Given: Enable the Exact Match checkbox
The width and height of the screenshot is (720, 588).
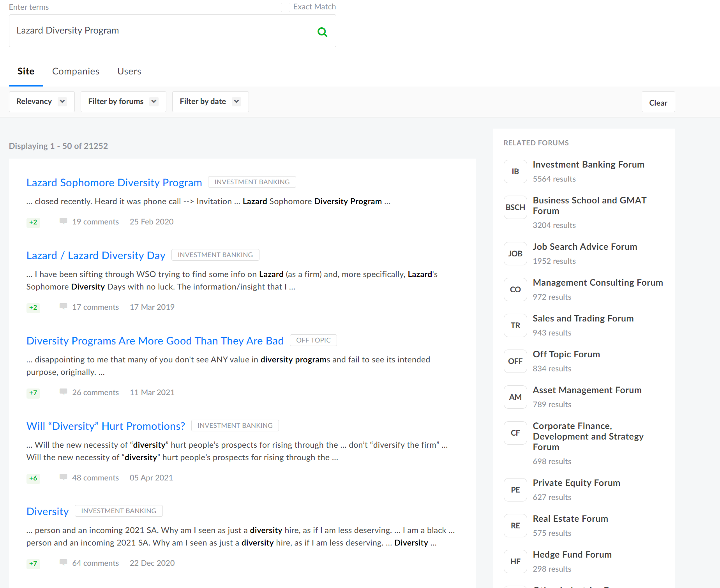Looking at the screenshot, I should (x=286, y=7).
